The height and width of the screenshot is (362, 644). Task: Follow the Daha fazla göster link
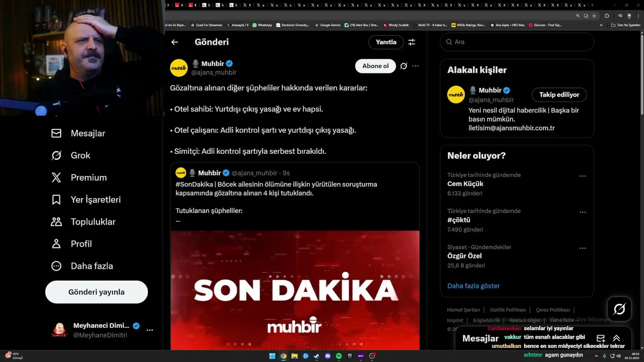pyautogui.click(x=473, y=286)
